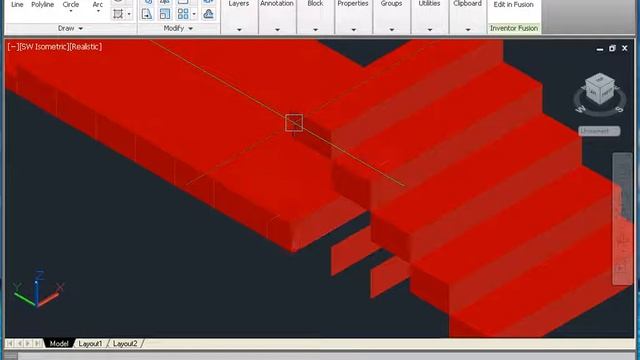Select the Scale tool in Modify panel

coord(165,14)
